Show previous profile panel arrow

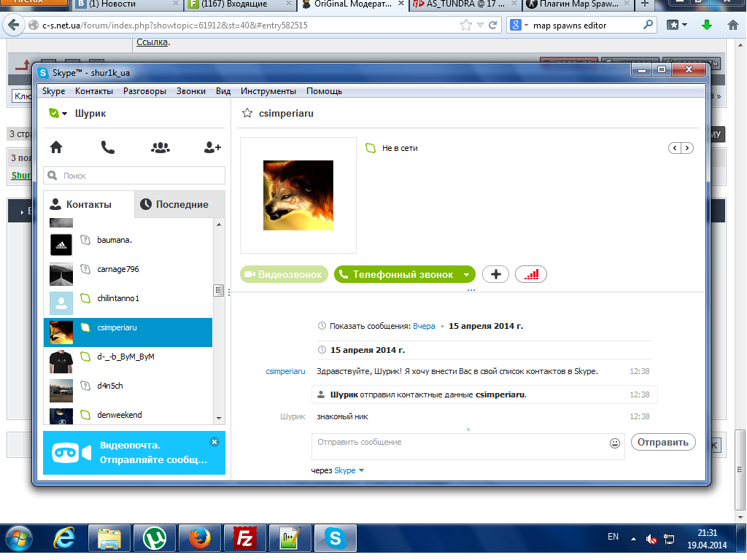click(x=675, y=148)
